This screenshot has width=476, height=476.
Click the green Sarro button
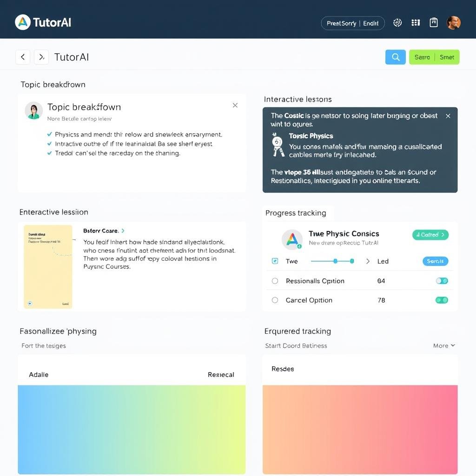click(422, 57)
